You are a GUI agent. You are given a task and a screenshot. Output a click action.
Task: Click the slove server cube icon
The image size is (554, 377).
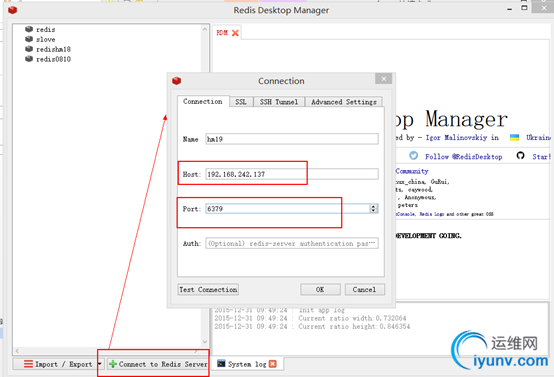click(x=29, y=39)
